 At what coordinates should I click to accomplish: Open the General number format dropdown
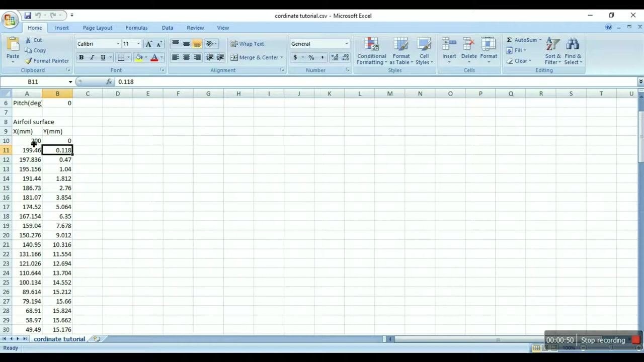tap(346, 44)
